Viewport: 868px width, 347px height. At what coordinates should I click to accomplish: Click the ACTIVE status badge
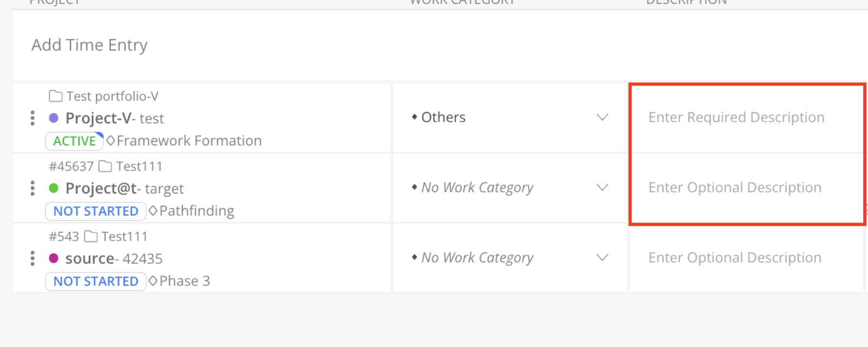pos(75,141)
